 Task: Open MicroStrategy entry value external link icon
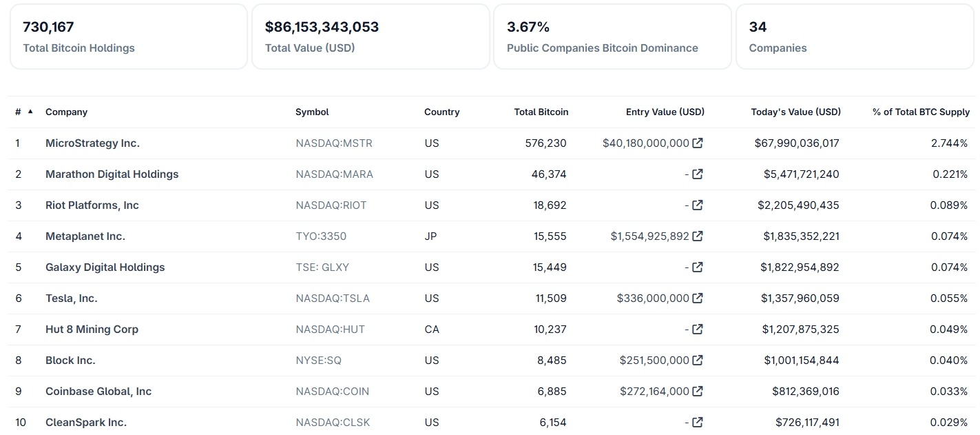(698, 143)
